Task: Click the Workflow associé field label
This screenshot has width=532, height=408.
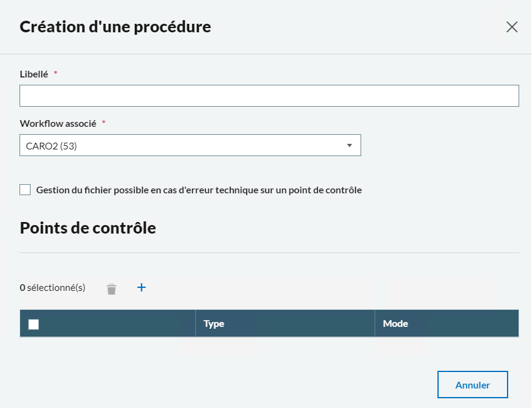Action: click(x=58, y=123)
